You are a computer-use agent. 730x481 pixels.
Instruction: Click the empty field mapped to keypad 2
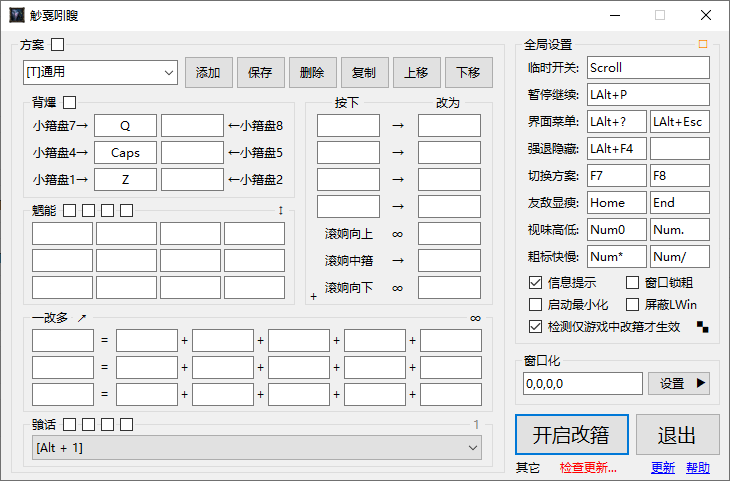[192, 180]
